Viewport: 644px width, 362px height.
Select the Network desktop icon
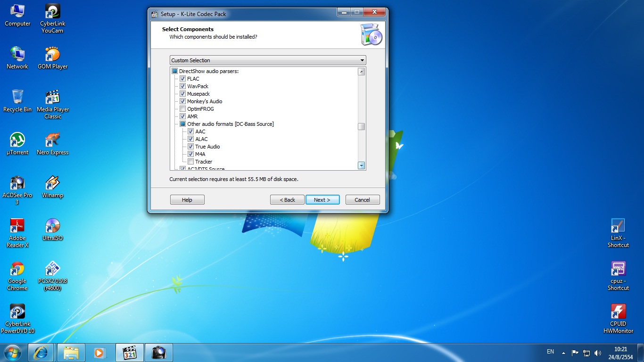17,58
